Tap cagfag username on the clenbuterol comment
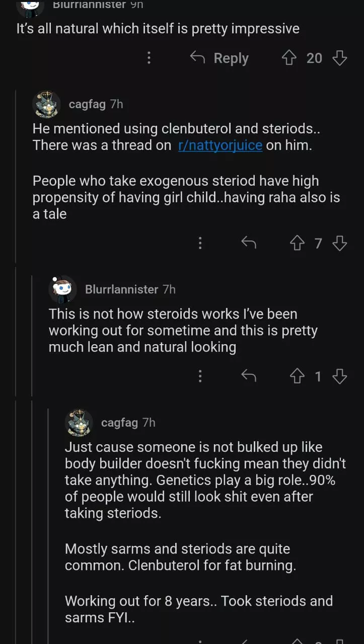 (x=87, y=104)
